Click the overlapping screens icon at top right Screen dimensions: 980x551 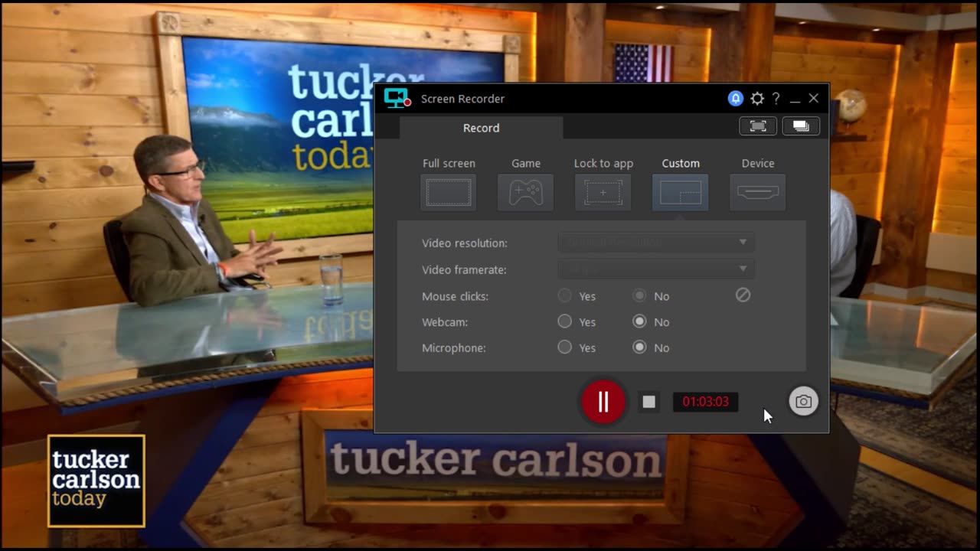[801, 126]
